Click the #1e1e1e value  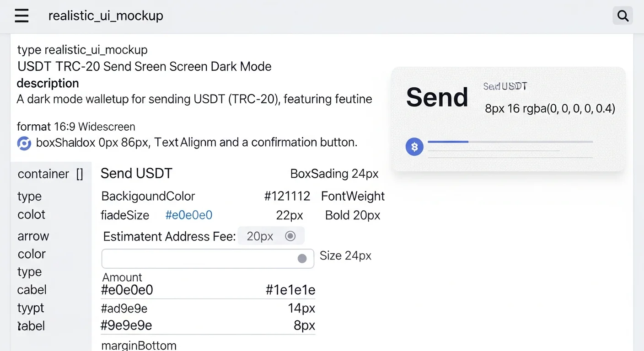pos(290,290)
